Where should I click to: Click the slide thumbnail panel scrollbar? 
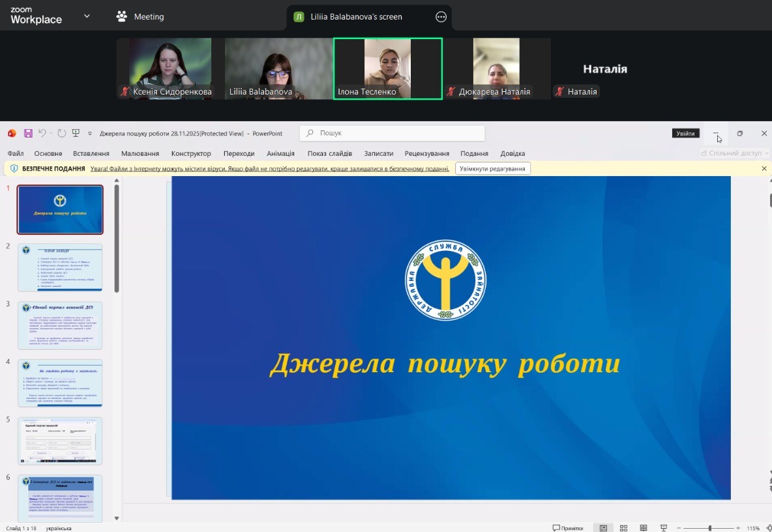[x=117, y=239]
